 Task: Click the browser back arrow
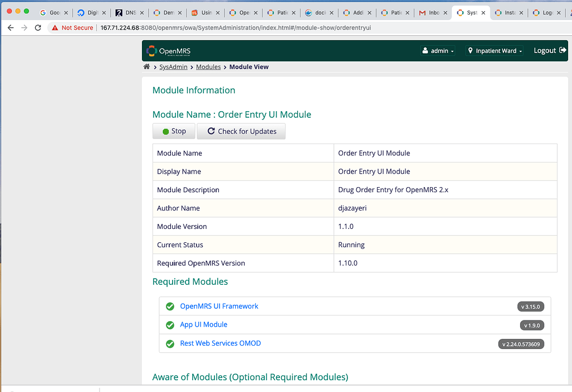tap(10, 27)
